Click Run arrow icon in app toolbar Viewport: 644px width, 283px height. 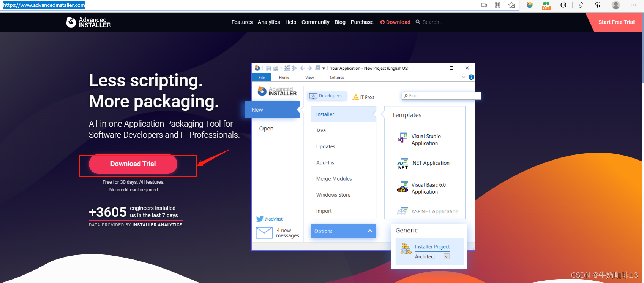click(x=294, y=68)
